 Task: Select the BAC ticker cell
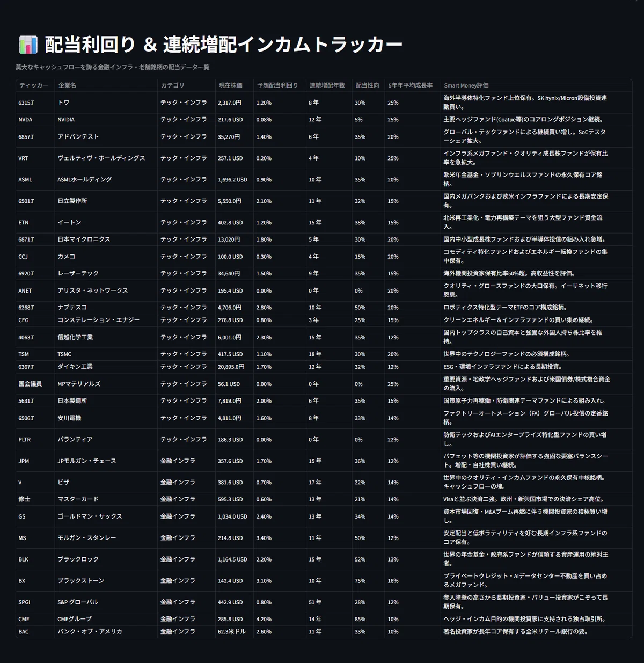(35, 632)
